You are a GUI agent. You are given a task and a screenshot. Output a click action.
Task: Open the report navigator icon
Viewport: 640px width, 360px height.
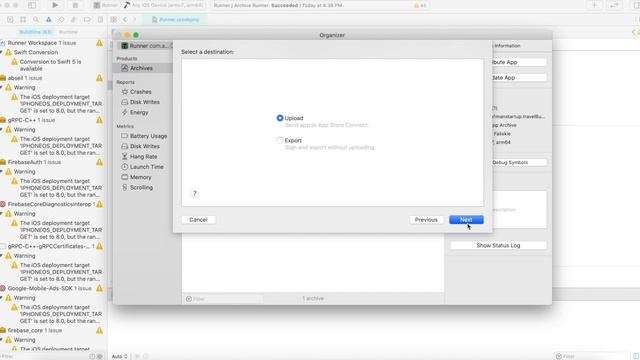(x=100, y=20)
